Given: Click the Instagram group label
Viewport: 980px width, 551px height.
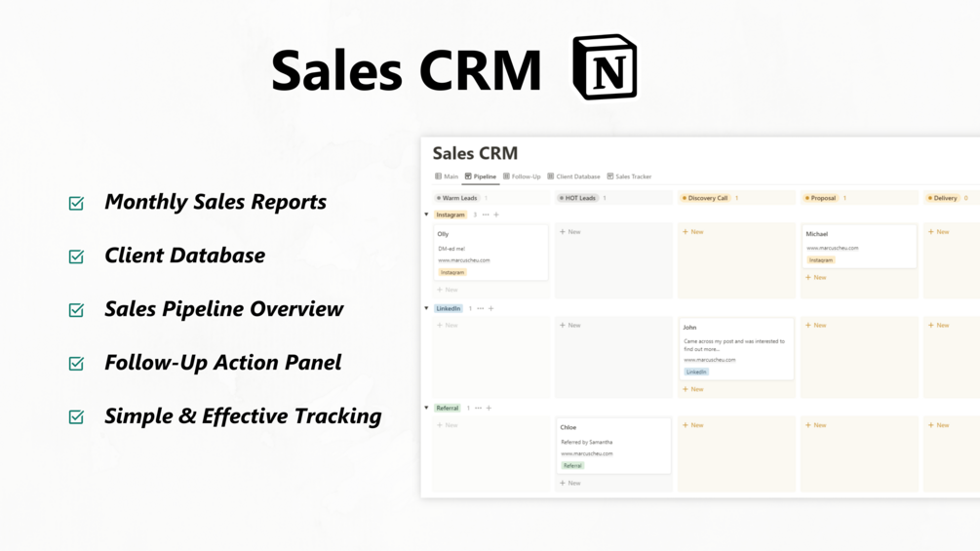Looking at the screenshot, I should point(451,215).
